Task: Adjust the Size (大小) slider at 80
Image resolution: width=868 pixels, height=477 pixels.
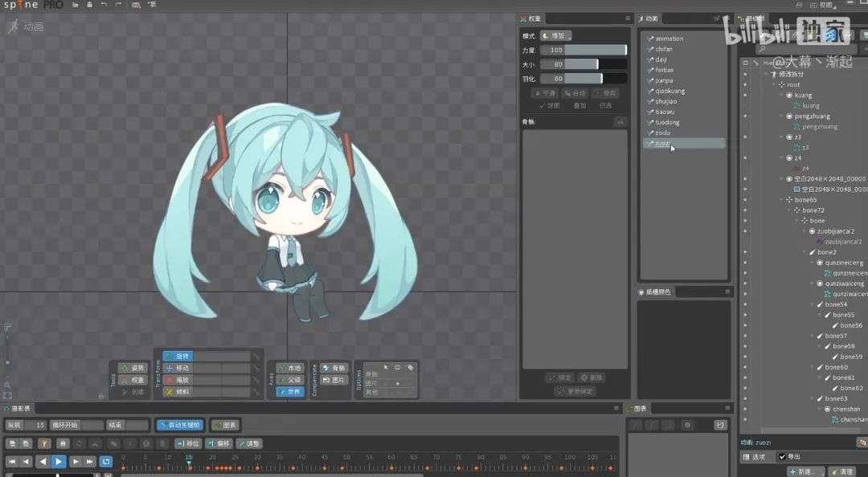Action: 583,64
